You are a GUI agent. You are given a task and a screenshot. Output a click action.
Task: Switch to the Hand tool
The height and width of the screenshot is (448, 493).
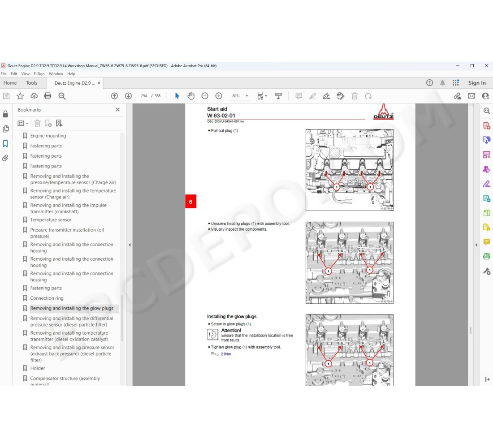coord(191,95)
